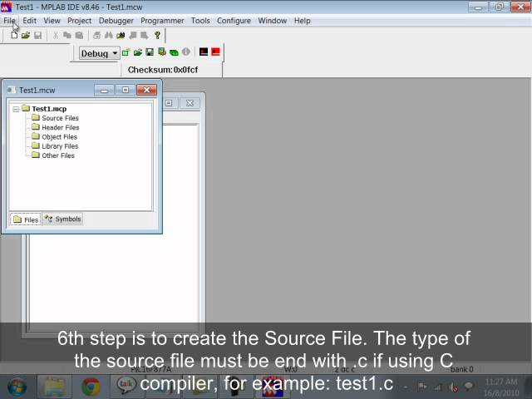
Task: Open Google Chrome from the taskbar
Action: (91, 387)
